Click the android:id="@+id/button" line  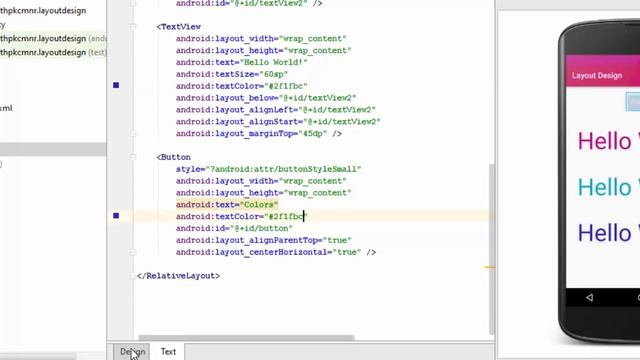[x=234, y=228]
